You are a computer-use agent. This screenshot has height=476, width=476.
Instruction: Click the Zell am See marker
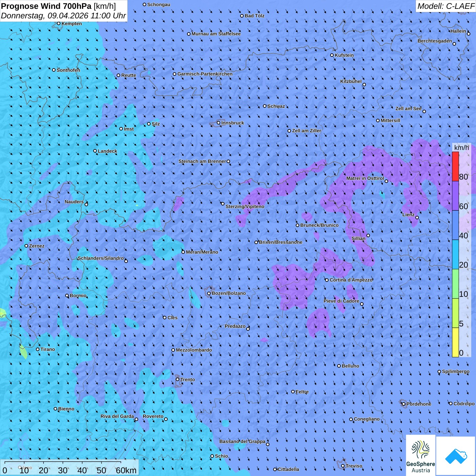[x=424, y=112]
